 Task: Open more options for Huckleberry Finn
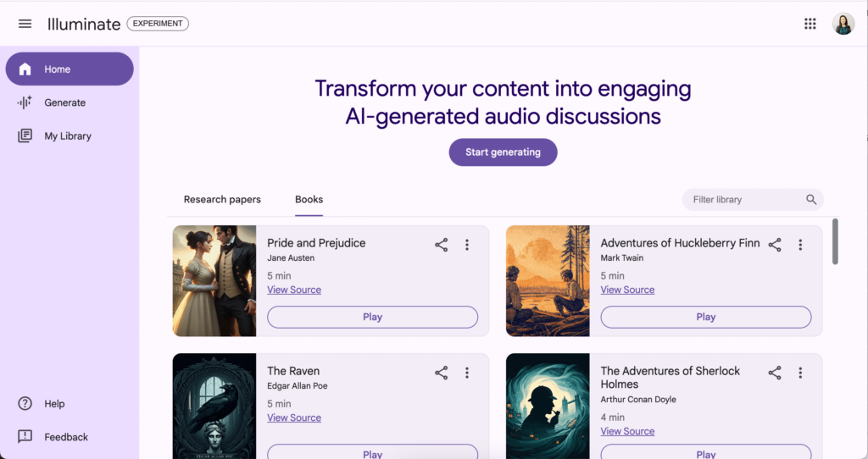[x=800, y=245]
